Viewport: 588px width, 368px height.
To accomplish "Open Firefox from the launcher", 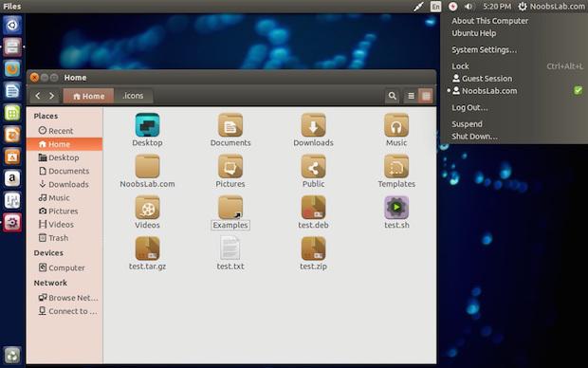I will [12, 69].
